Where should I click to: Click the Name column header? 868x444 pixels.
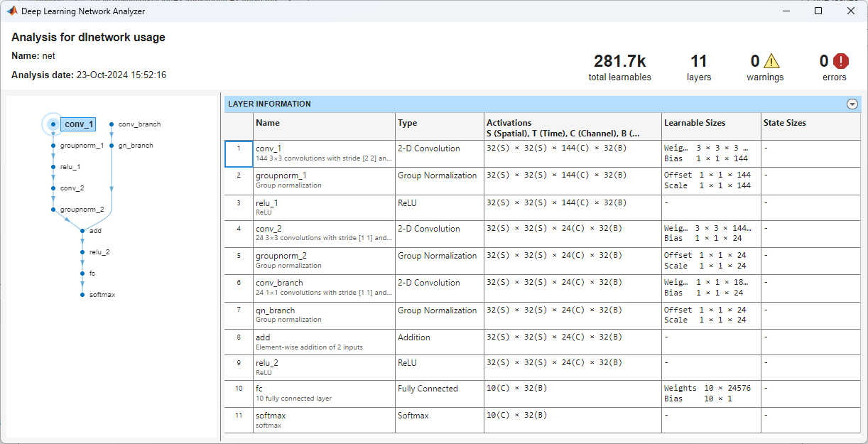tap(325, 126)
